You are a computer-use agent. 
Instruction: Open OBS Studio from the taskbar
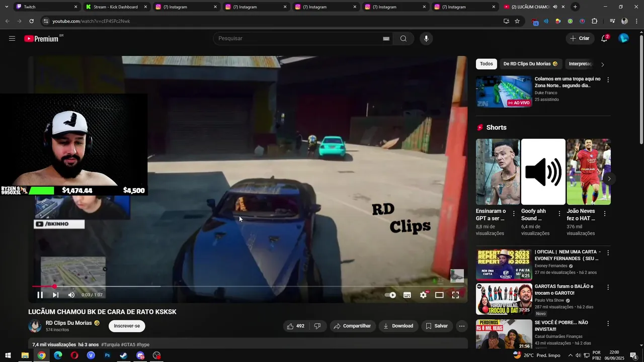tap(157, 355)
